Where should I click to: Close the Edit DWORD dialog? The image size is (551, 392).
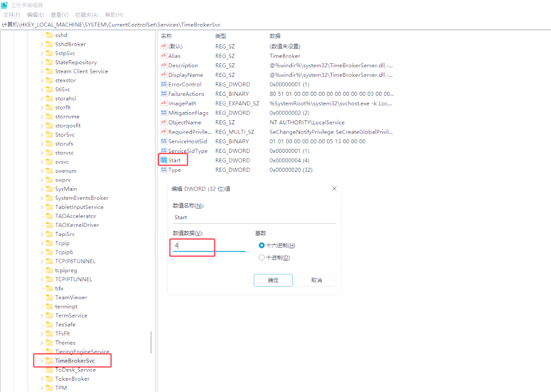334,189
